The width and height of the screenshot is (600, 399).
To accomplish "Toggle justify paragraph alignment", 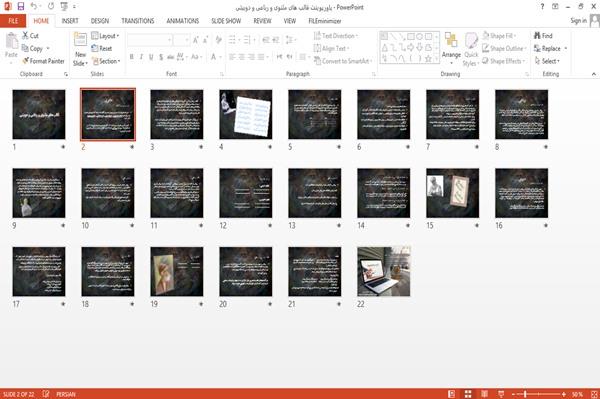I will click(x=261, y=57).
